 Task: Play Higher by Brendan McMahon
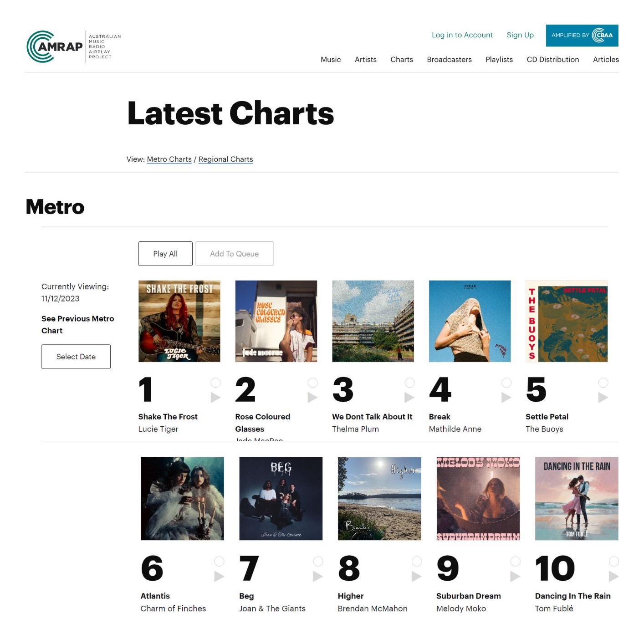coord(416,577)
